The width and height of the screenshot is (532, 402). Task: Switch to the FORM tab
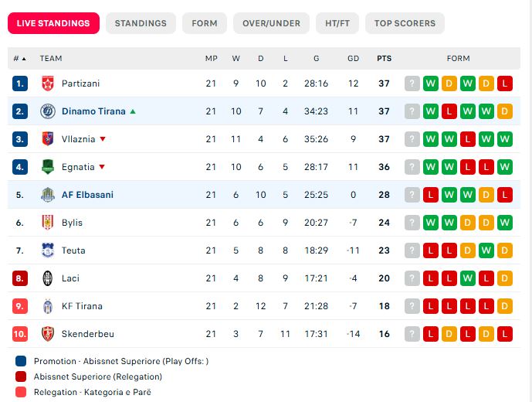(x=205, y=23)
